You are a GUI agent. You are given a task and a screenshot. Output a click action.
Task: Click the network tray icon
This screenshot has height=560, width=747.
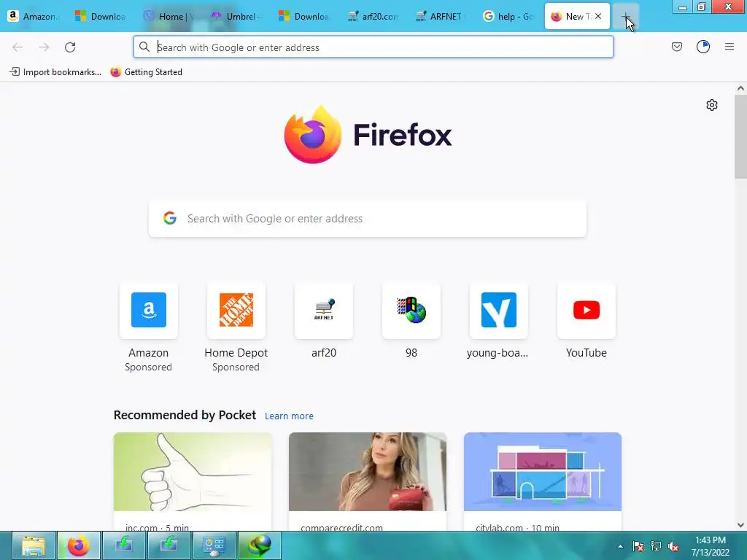coord(656,546)
